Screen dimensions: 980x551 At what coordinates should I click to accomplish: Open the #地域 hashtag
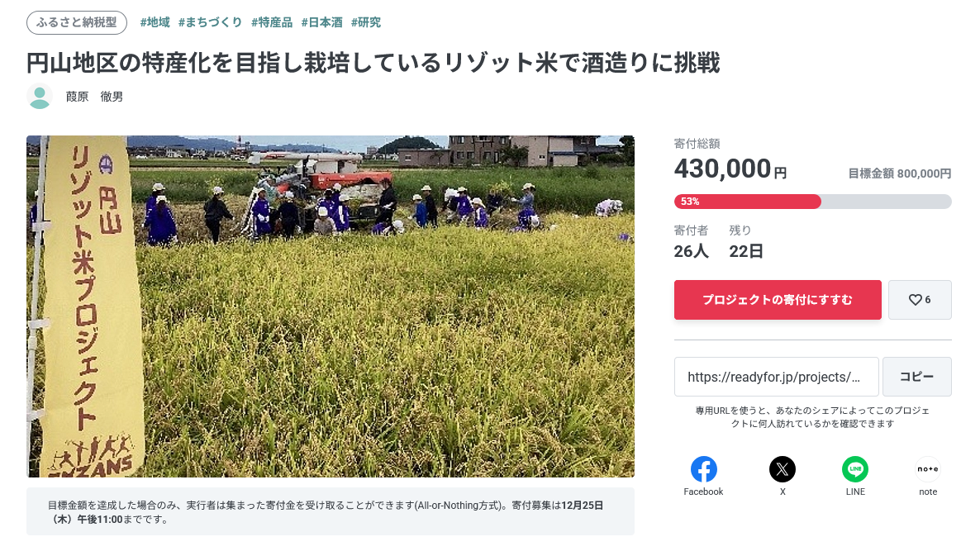[x=155, y=22]
